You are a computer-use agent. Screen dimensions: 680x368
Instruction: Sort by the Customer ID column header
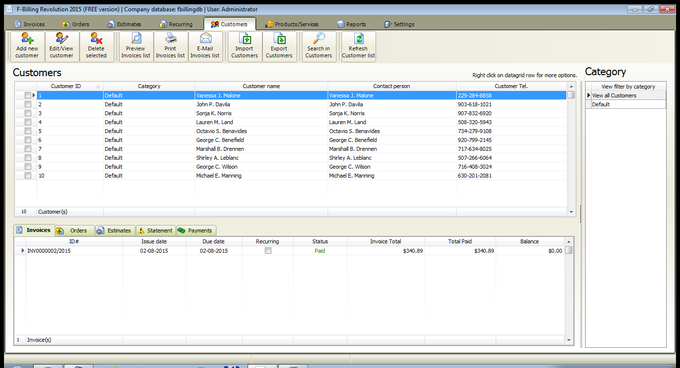click(x=70, y=86)
